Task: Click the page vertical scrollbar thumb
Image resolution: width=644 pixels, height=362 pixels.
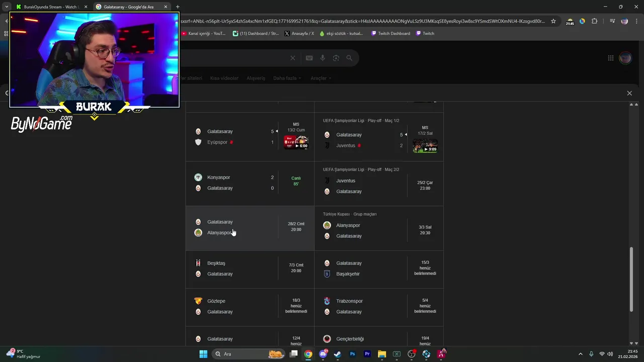Action: point(631,279)
